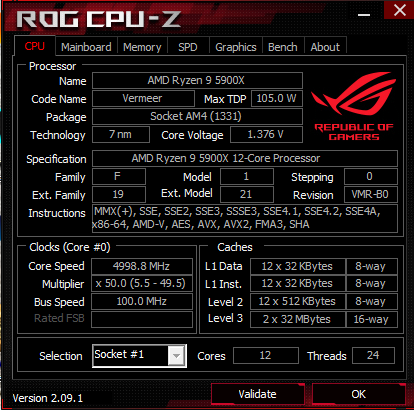This screenshot has width=414, height=410.
Task: Close the ROG CPU-Z window
Action: (399, 10)
